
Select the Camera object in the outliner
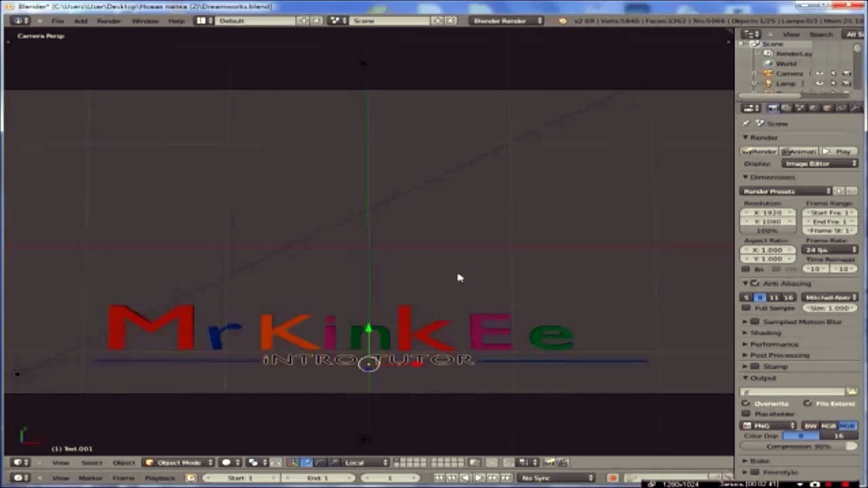pyautogui.click(x=789, y=73)
